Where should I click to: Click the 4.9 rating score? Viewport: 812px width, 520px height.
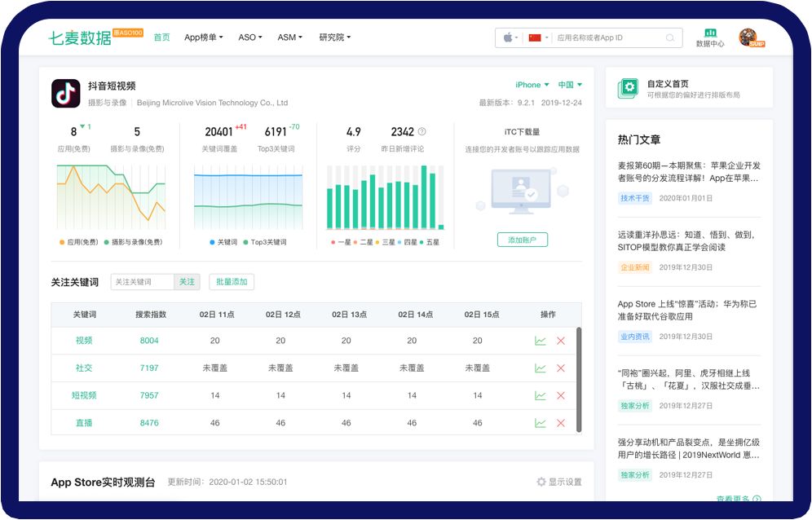(x=354, y=132)
